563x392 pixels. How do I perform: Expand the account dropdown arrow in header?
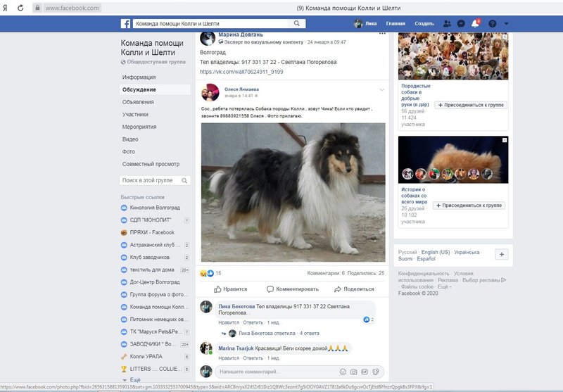pyautogui.click(x=506, y=24)
